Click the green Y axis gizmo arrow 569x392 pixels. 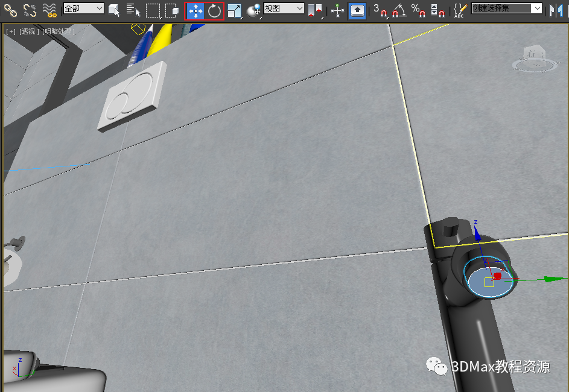point(553,279)
